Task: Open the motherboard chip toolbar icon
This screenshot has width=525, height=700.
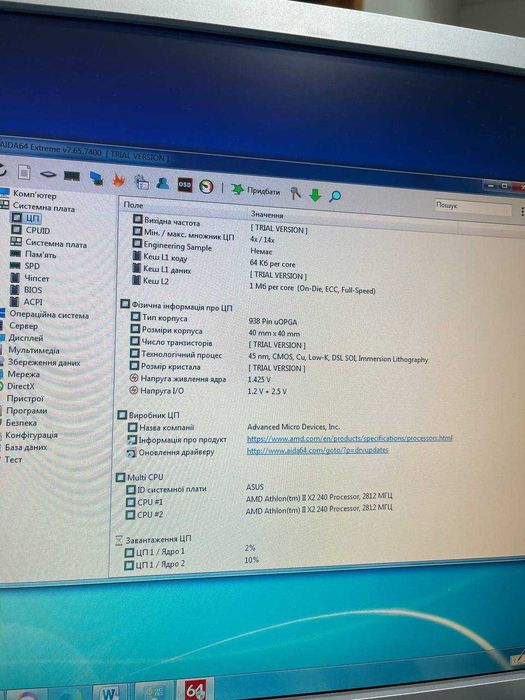Action: click(48, 174)
